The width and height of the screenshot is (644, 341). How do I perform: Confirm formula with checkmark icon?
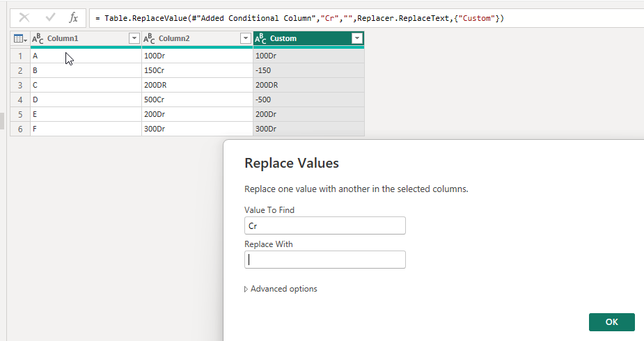point(51,17)
